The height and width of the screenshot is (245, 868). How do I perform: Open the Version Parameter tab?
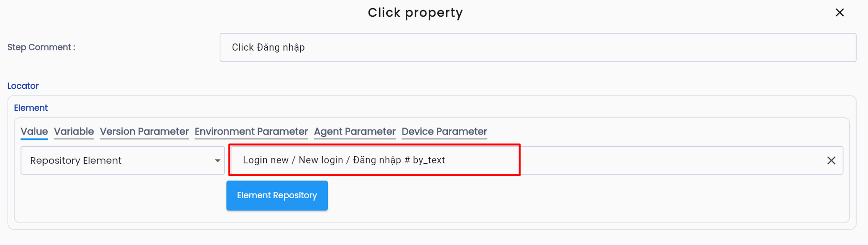pyautogui.click(x=144, y=132)
